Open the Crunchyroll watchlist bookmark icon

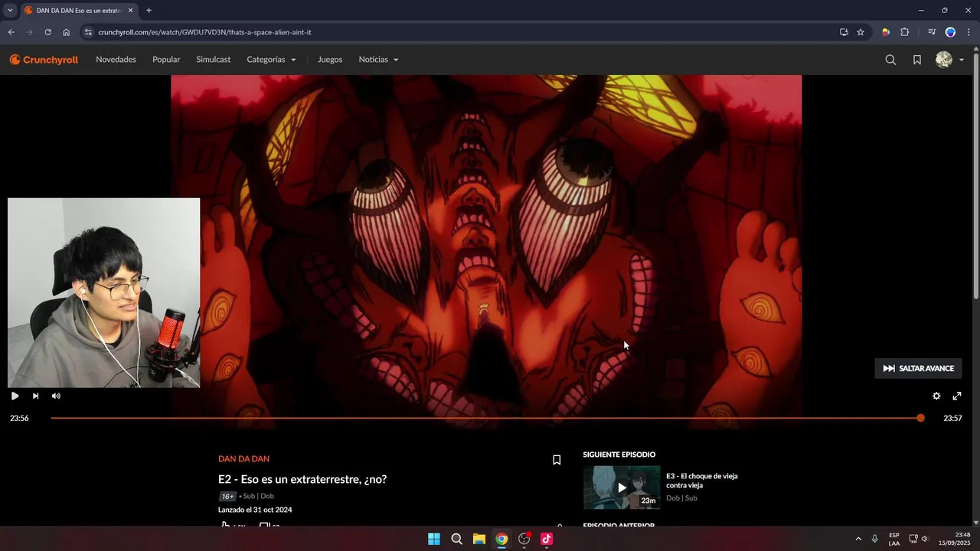pos(916,60)
